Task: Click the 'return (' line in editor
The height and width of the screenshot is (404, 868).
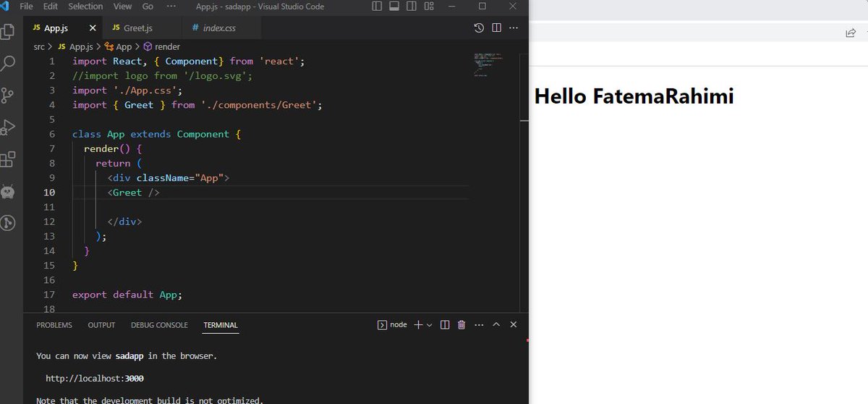Action: [119, 164]
